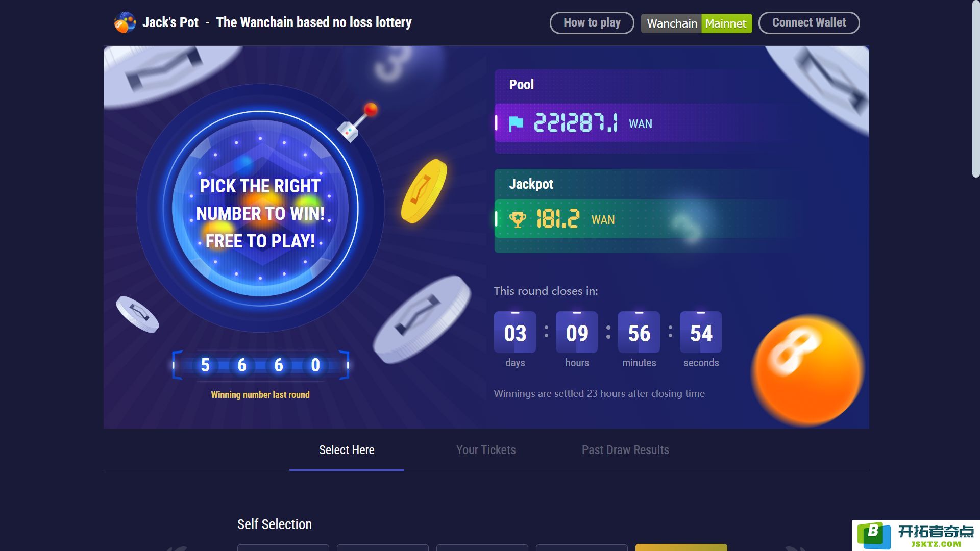This screenshot has height=551, width=980.
Task: Open the How to play guide
Action: point(592,23)
